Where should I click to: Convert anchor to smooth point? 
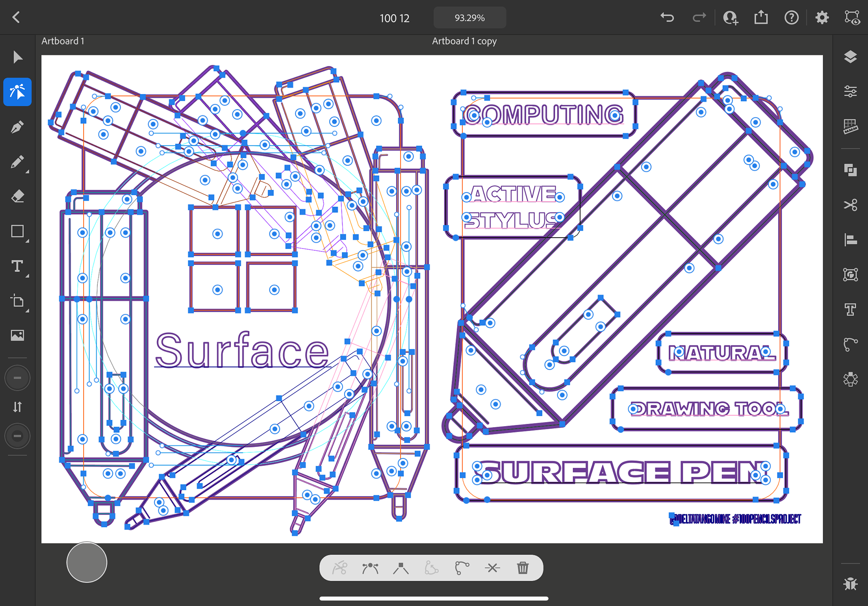(370, 568)
